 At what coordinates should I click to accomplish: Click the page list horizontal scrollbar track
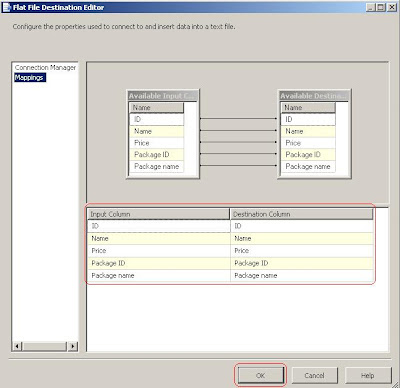(x=45, y=346)
